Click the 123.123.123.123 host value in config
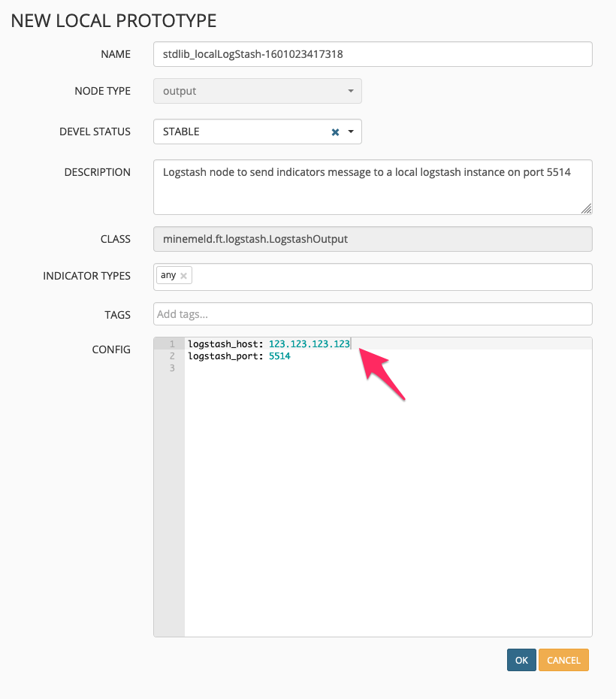 coord(309,343)
